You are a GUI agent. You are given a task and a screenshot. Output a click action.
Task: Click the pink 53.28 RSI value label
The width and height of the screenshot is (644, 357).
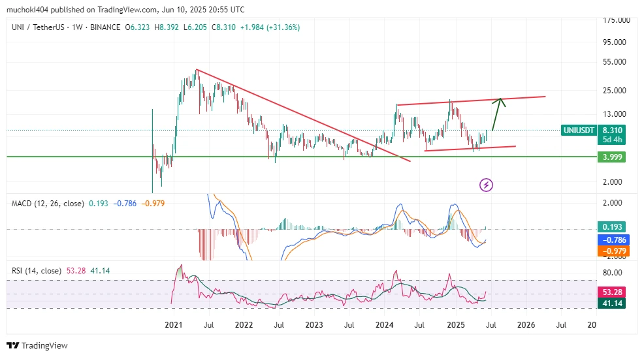[x=612, y=292]
